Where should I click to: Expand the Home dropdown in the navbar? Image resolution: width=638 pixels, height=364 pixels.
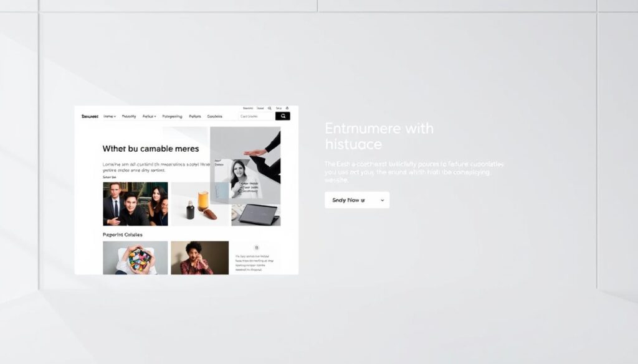click(110, 116)
